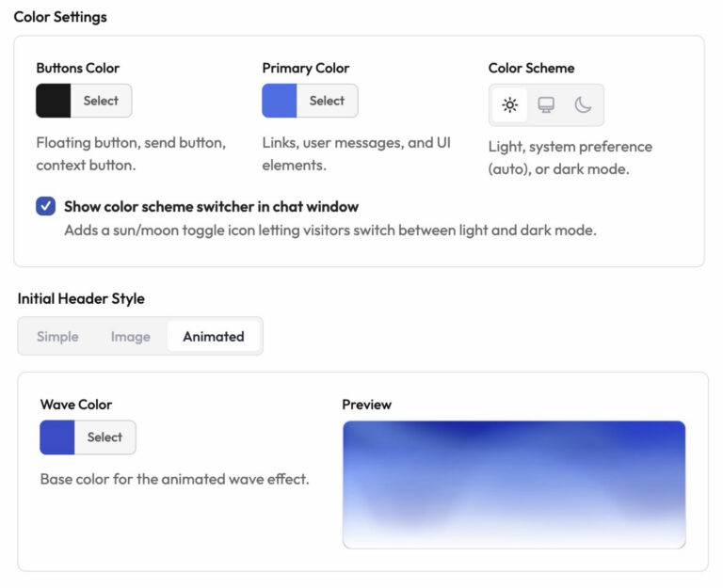723x588 pixels.
Task: Toggle the Show color scheme switcher checkbox
Action: point(45,206)
